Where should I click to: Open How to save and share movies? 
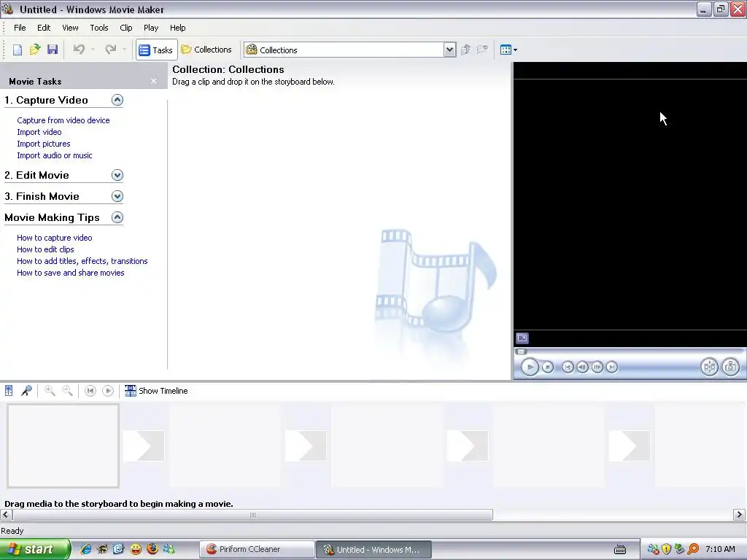[x=71, y=273]
